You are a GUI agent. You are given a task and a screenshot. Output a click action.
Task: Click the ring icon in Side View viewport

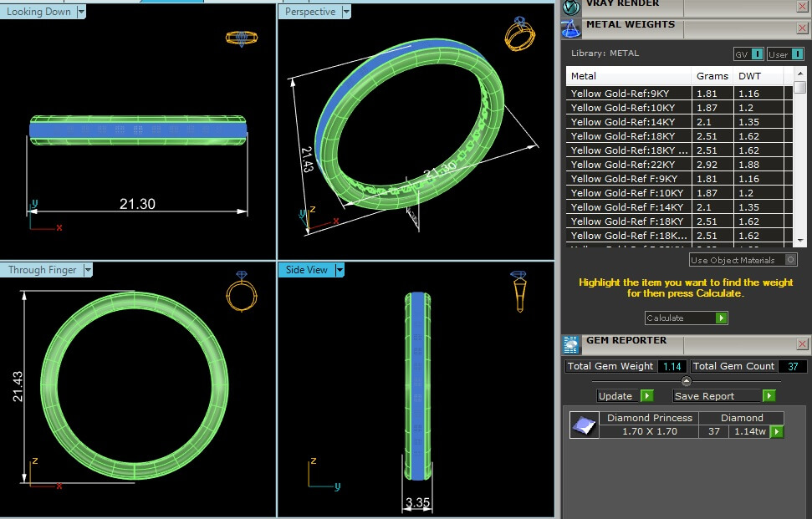pos(518,289)
